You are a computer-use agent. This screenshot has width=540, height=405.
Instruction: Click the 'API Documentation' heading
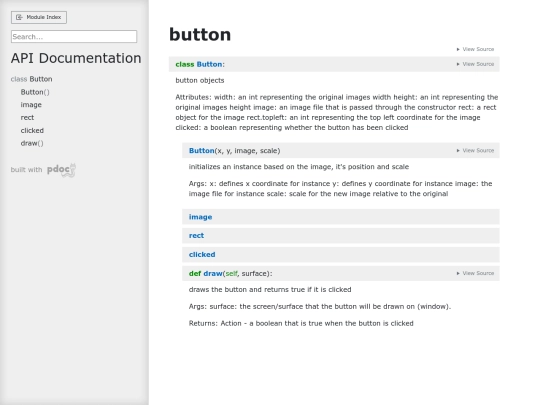click(76, 58)
